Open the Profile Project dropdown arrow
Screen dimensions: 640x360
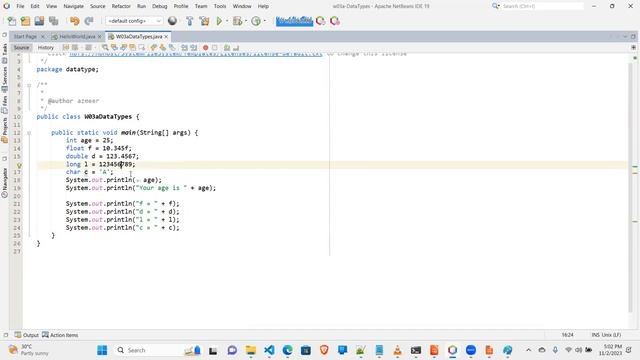[265, 21]
